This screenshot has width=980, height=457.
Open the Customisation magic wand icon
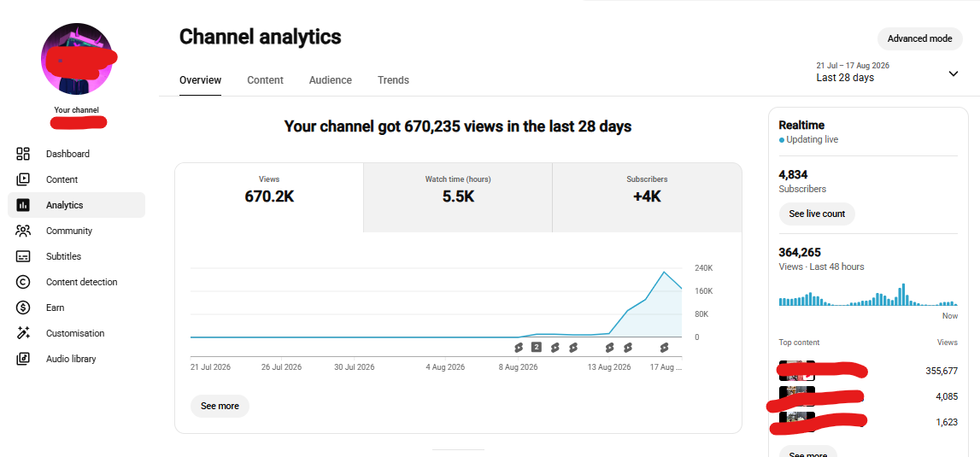pyautogui.click(x=23, y=333)
